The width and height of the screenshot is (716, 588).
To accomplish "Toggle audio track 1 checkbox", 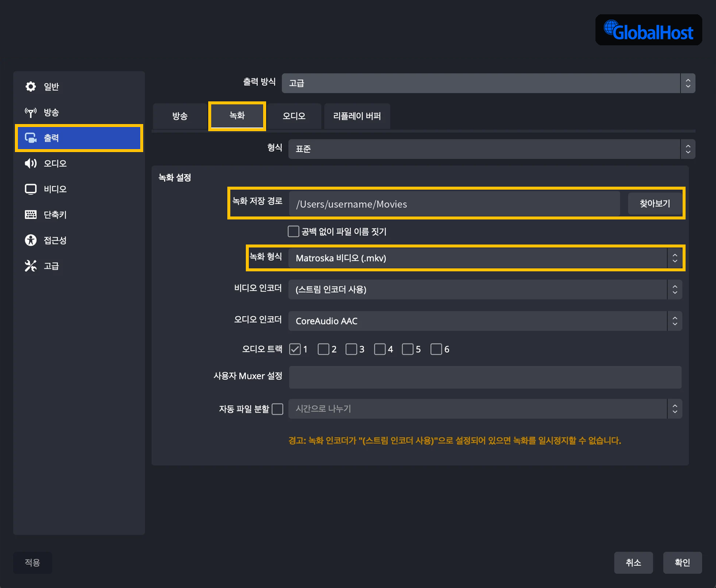I will tap(295, 349).
